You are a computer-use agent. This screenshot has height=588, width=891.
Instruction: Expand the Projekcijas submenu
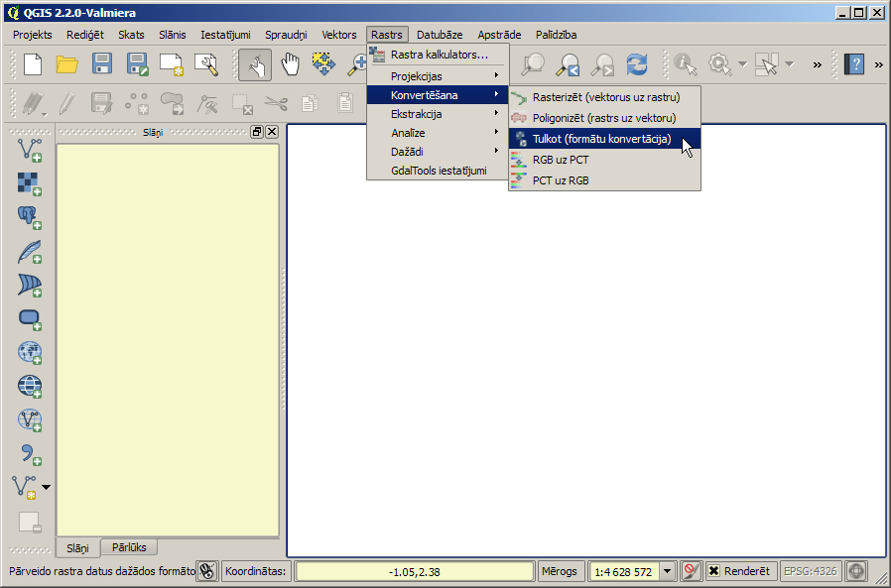click(x=439, y=76)
